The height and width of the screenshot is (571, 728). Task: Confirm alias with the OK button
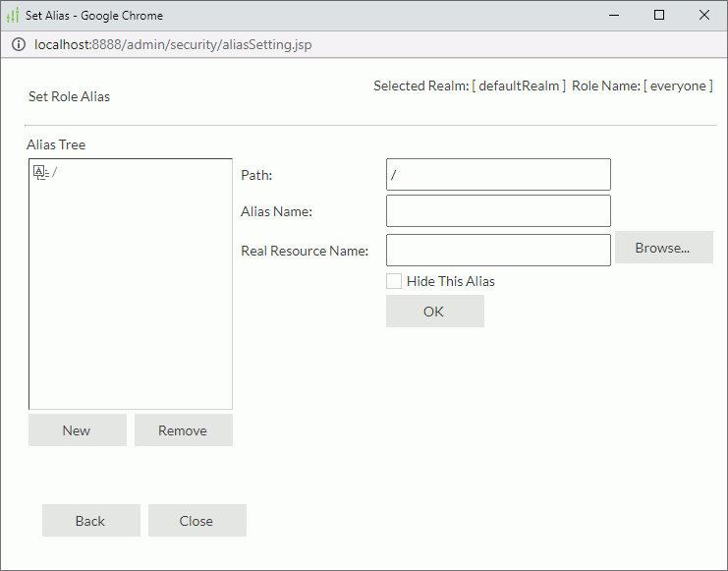[435, 312]
